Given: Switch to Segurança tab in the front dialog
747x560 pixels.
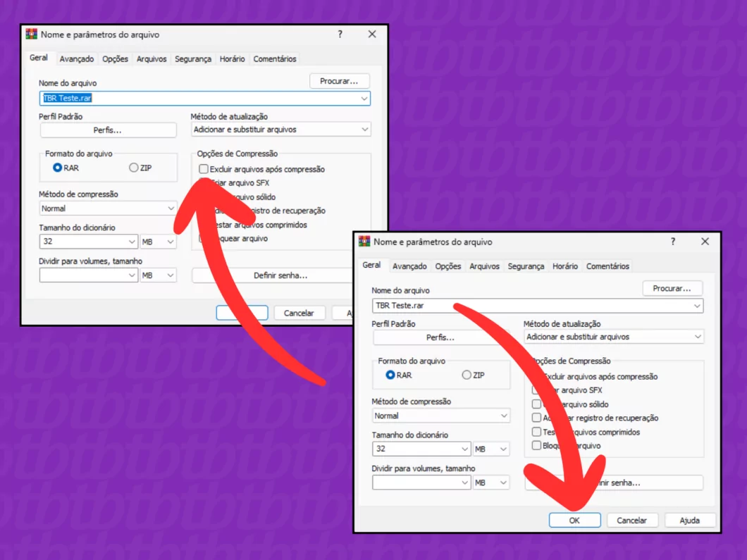Looking at the screenshot, I should (526, 266).
